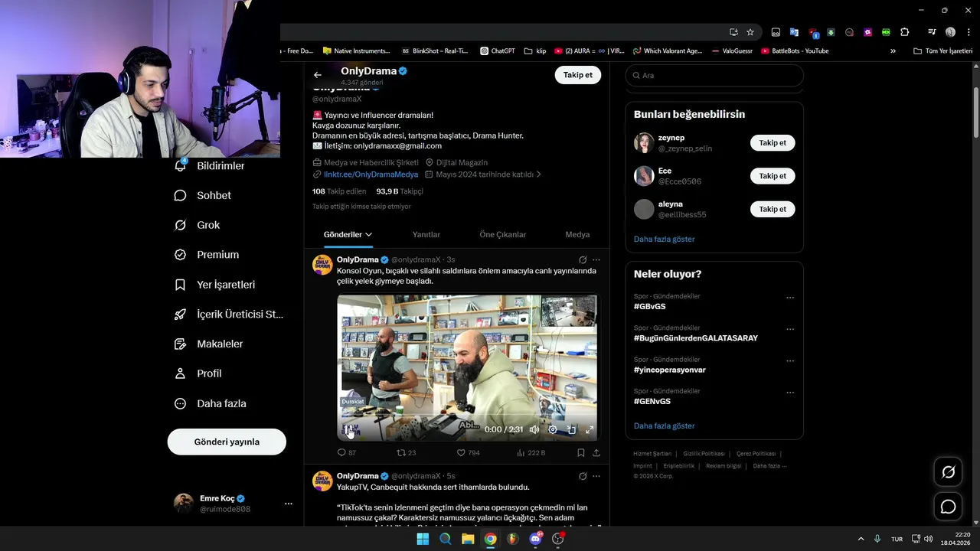The height and width of the screenshot is (551, 980).
Task: View analytics for post with 222 B views
Action: 531,453
